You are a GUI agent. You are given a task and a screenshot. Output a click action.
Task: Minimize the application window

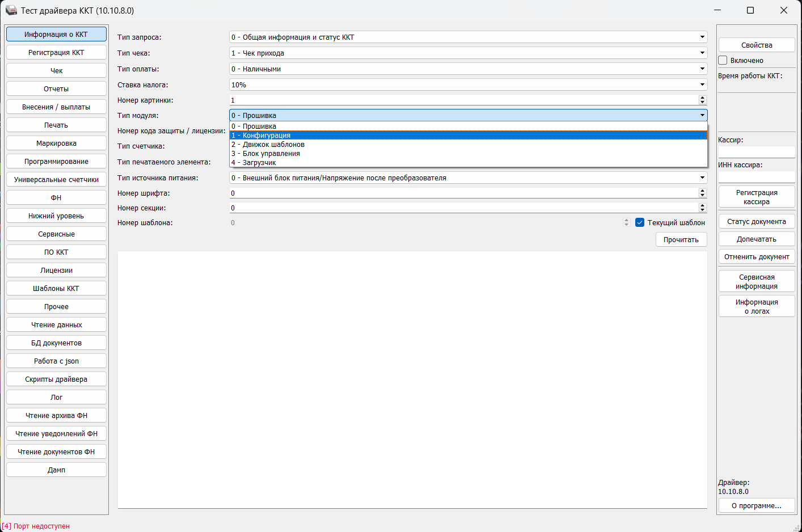click(x=717, y=10)
